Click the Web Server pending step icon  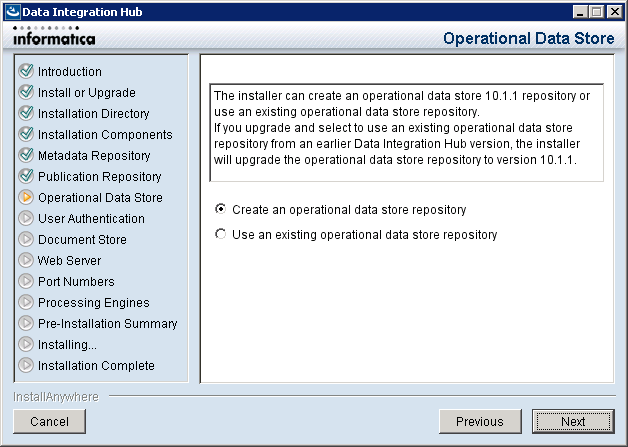pyautogui.click(x=26, y=260)
